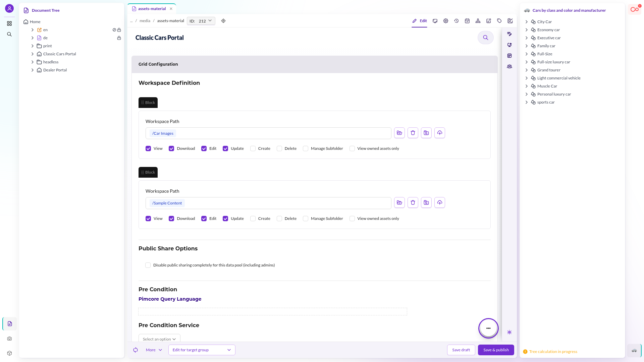Open the user profile avatar icon

coord(9,8)
